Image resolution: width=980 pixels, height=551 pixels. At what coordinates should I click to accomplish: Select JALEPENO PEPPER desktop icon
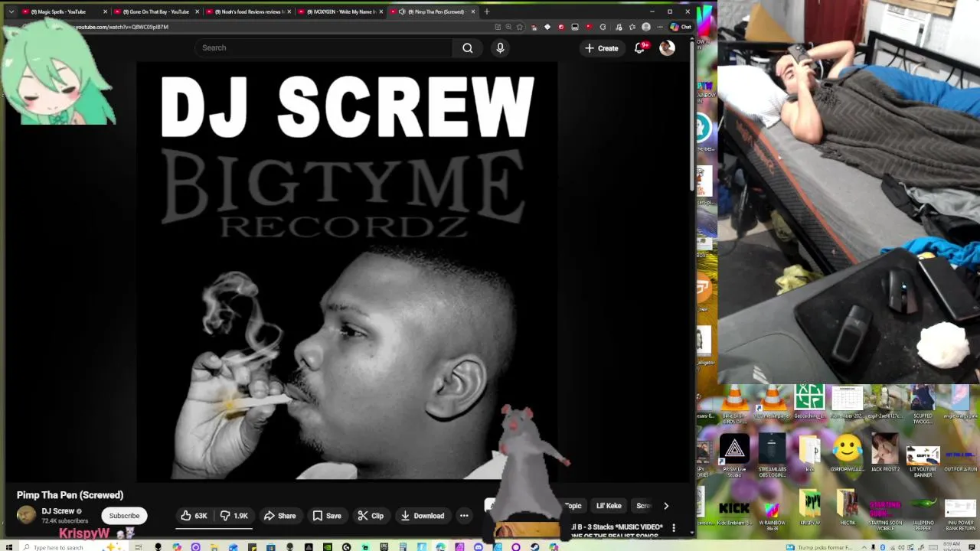point(923,514)
